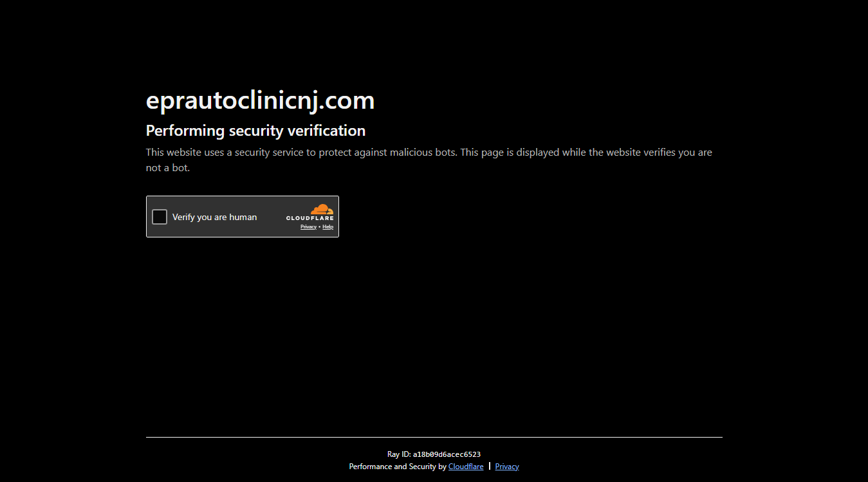This screenshot has width=868, height=482.
Task: Click the "Verify you are human" label
Action: point(214,217)
